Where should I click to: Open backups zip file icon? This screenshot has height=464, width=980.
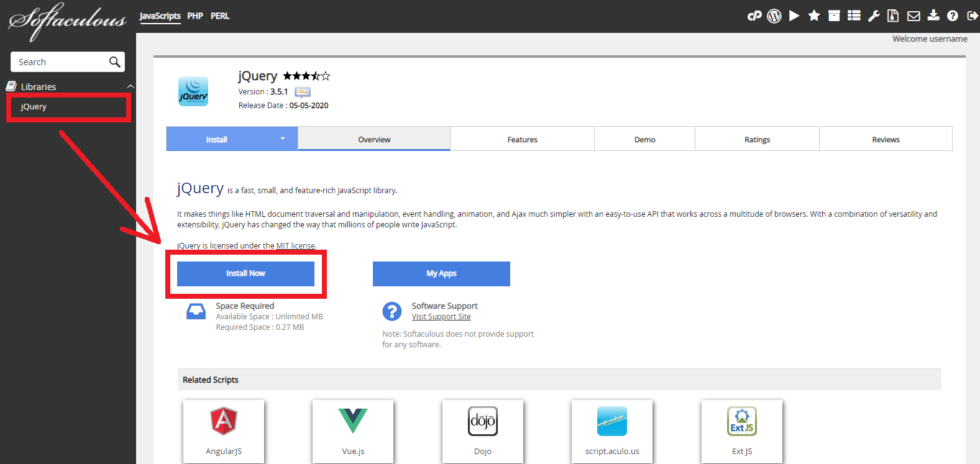(893, 16)
